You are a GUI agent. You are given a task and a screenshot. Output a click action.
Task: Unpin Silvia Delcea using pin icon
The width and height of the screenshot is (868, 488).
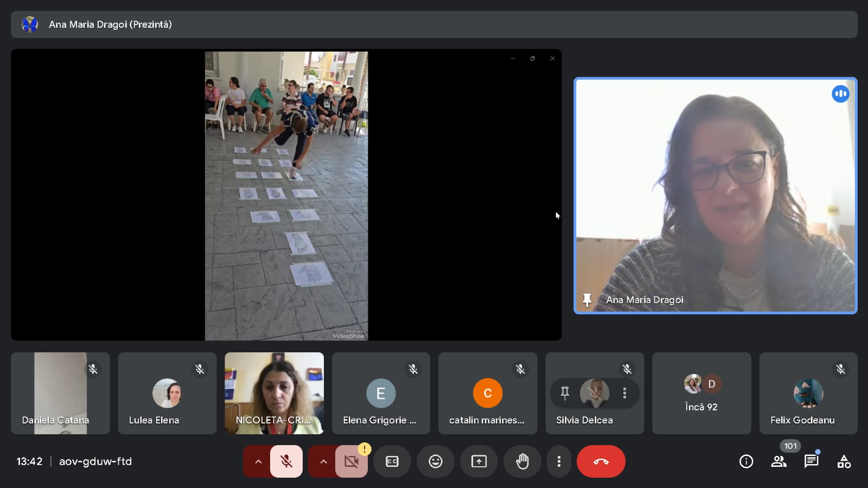[x=565, y=393]
